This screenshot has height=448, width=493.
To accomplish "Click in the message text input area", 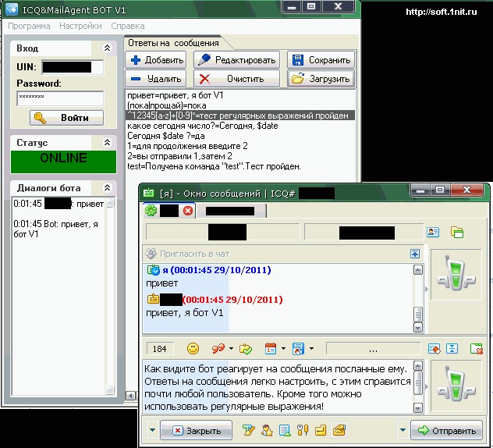I will point(278,387).
